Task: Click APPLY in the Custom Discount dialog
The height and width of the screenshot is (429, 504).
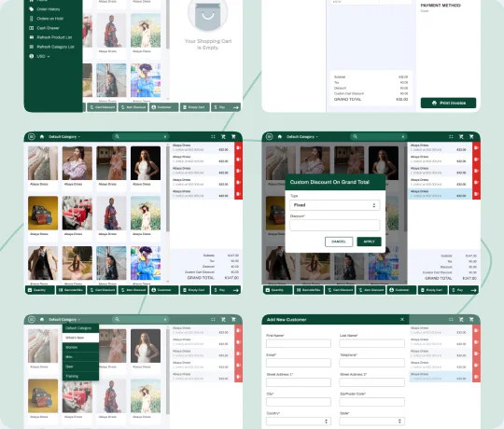Action: [369, 242]
